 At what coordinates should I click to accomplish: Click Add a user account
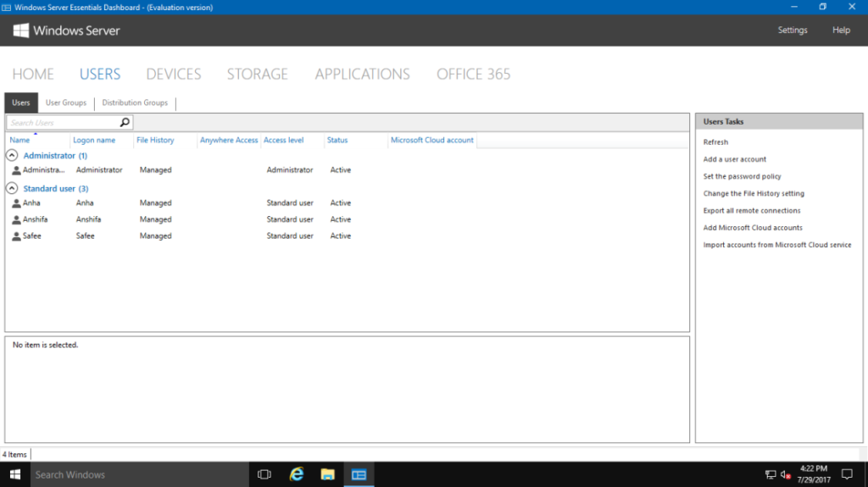click(735, 159)
